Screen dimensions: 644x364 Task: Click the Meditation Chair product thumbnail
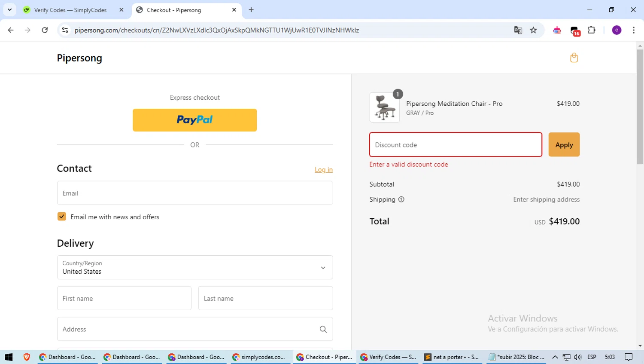385,107
